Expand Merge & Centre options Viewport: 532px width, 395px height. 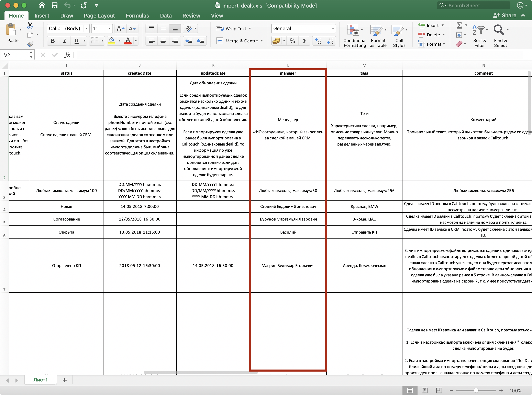click(262, 41)
